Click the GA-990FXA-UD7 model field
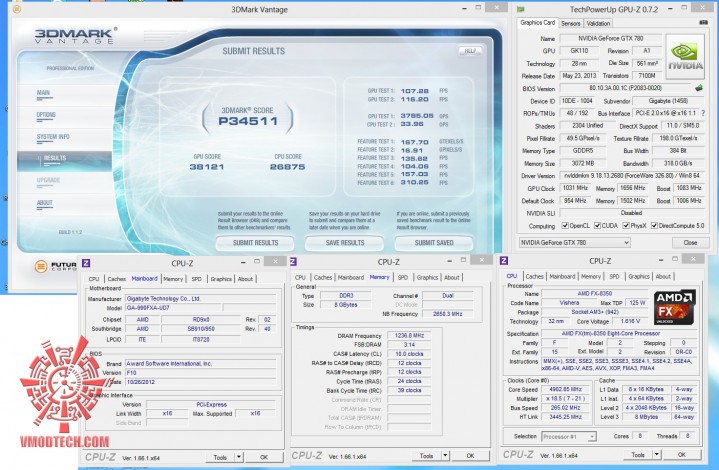The image size is (719, 470). (173, 308)
